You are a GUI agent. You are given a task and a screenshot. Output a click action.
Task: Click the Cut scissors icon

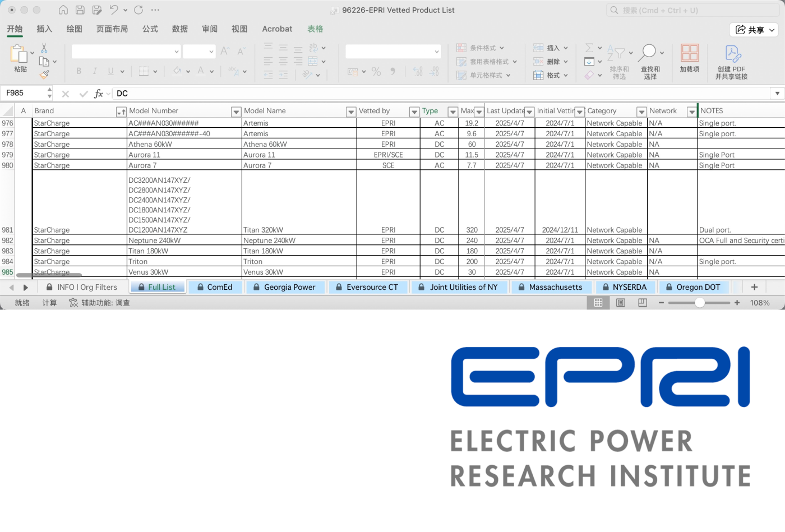pyautogui.click(x=44, y=49)
